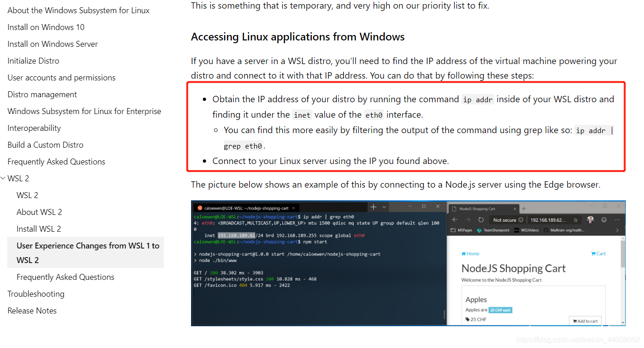
Task: Collapse the WSL 2 section chevron
Action: coord(3,179)
